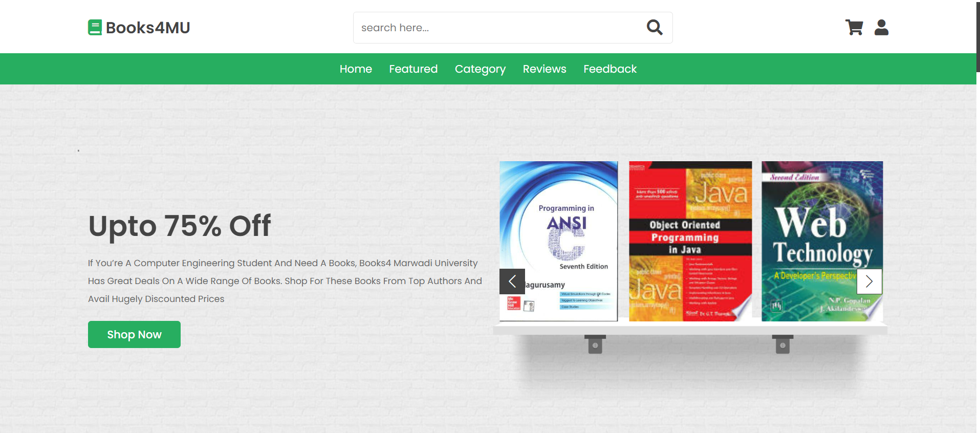The width and height of the screenshot is (980, 433).
Task: Open the Featured menu item
Action: point(413,69)
